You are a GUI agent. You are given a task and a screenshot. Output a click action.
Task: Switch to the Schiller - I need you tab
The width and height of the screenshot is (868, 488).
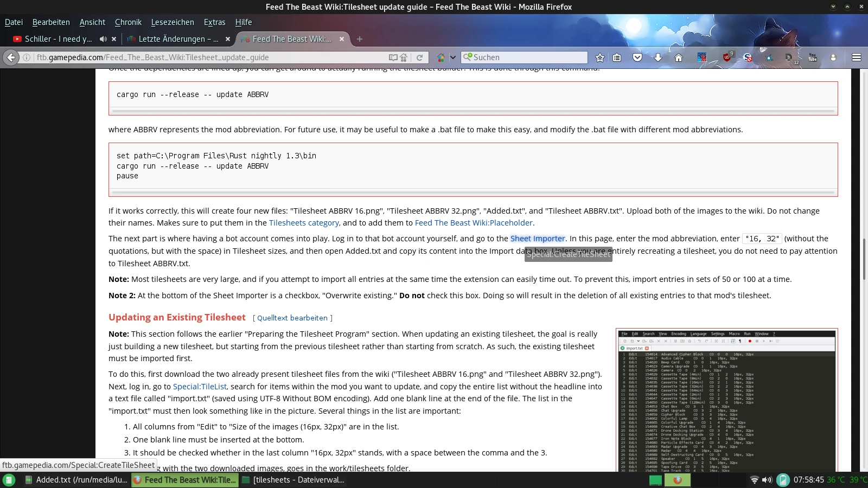pyautogui.click(x=59, y=39)
